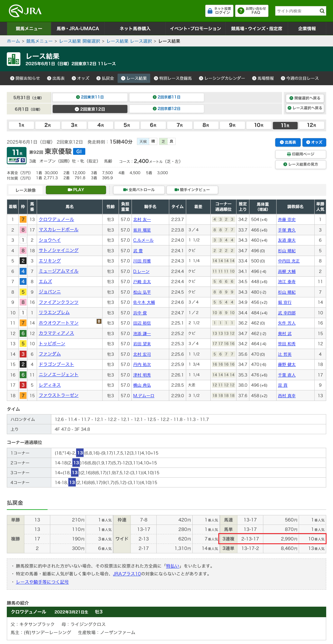The height and width of the screenshot is (644, 333).
Task: Focus the サイト内検索 search field
Action: click(297, 11)
